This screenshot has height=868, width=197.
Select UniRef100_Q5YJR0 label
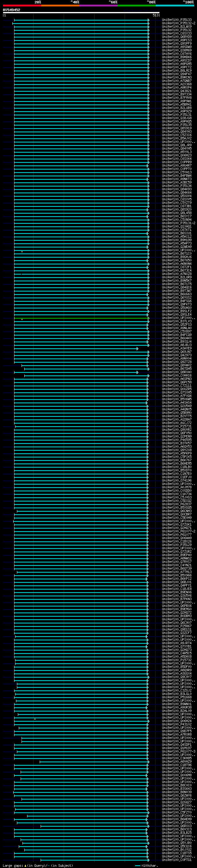tap(177, 843)
